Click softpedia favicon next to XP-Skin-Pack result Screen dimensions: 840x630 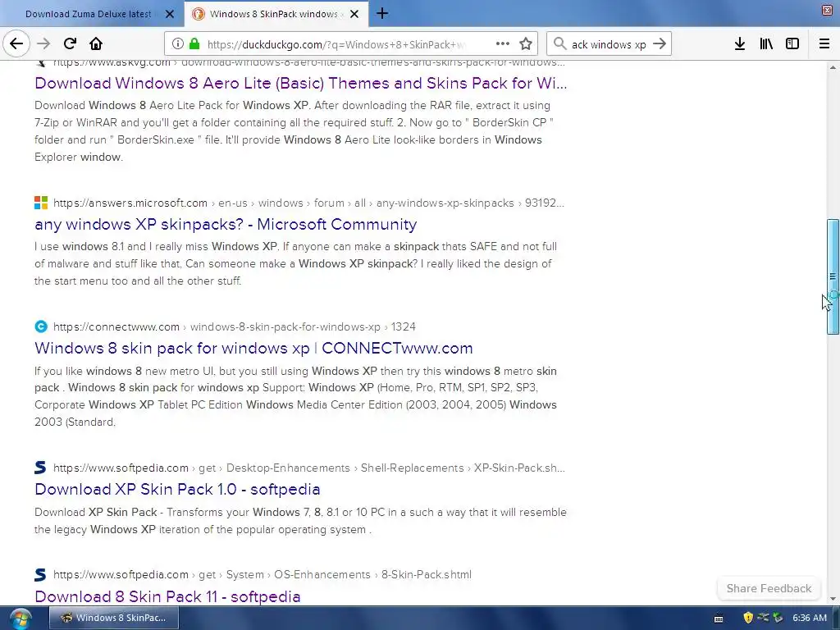(40, 467)
